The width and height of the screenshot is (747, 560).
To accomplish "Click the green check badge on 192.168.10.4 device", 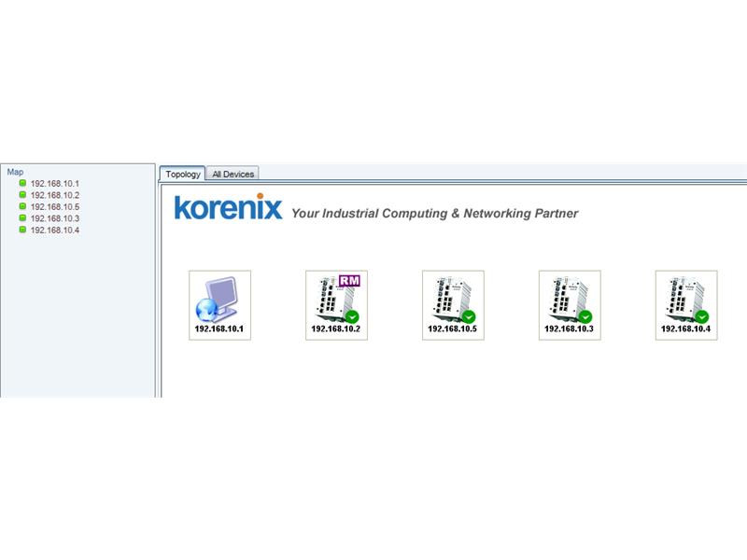I will point(702,316).
